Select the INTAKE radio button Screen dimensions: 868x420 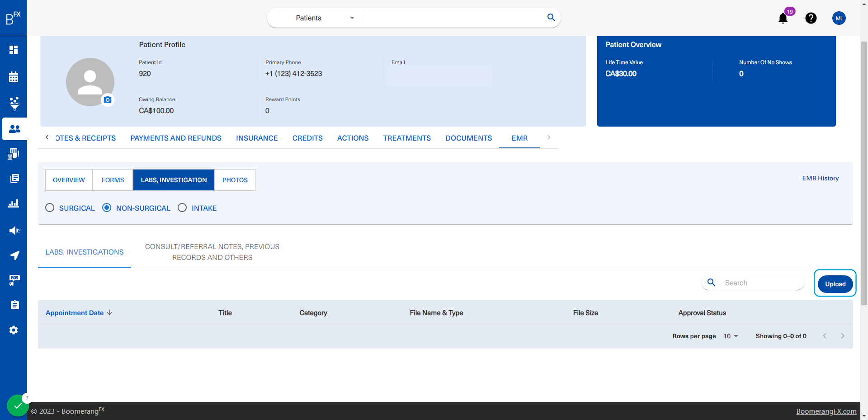click(182, 208)
